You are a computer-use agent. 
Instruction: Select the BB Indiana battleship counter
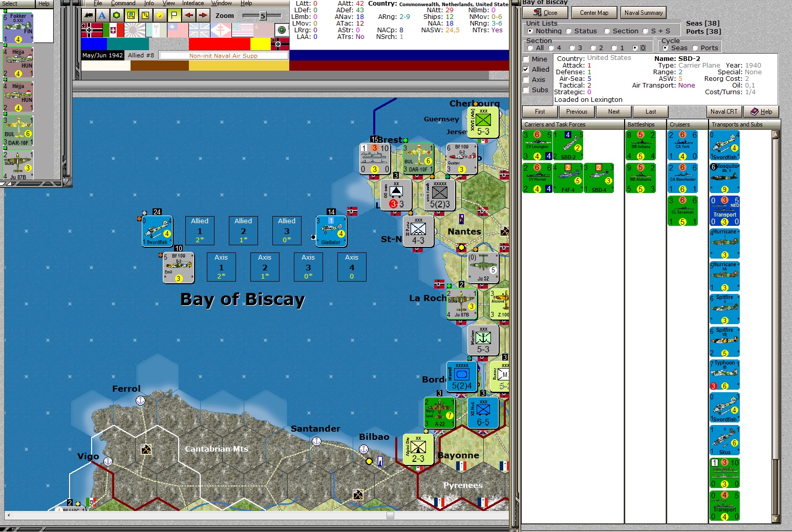640,145
